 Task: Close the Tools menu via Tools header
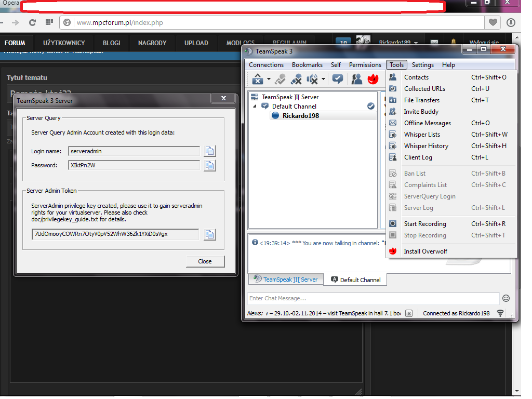coord(396,65)
